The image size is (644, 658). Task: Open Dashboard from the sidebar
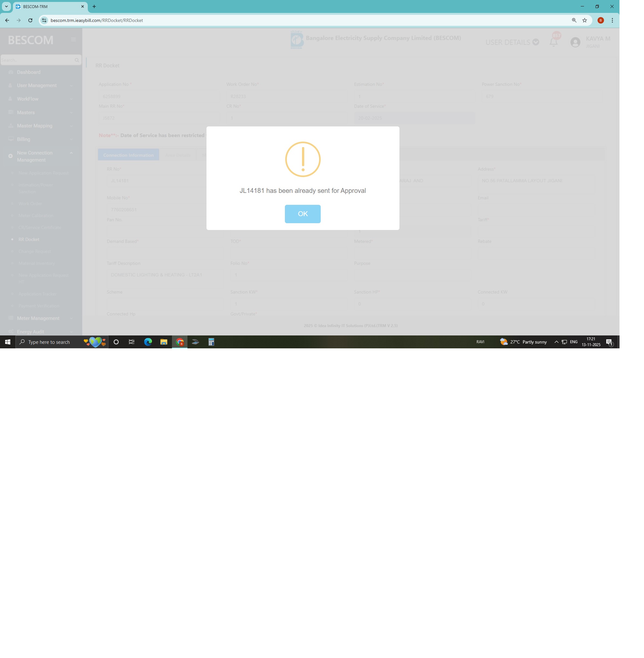[29, 72]
